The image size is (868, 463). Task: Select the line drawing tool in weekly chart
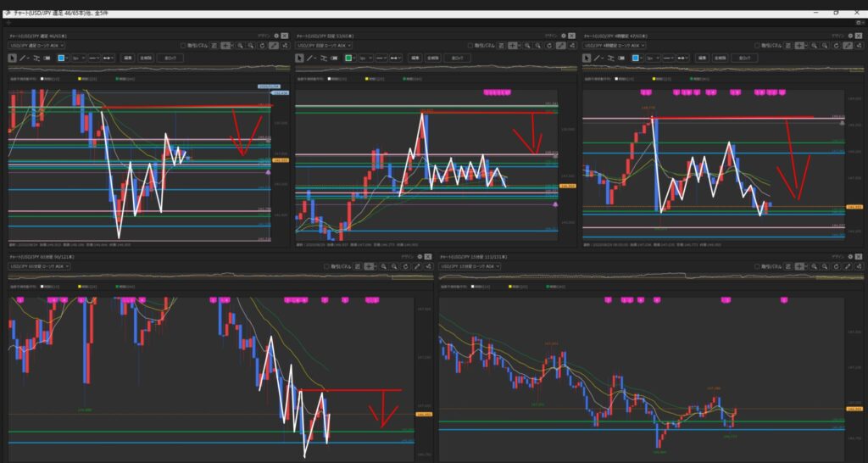click(23, 58)
